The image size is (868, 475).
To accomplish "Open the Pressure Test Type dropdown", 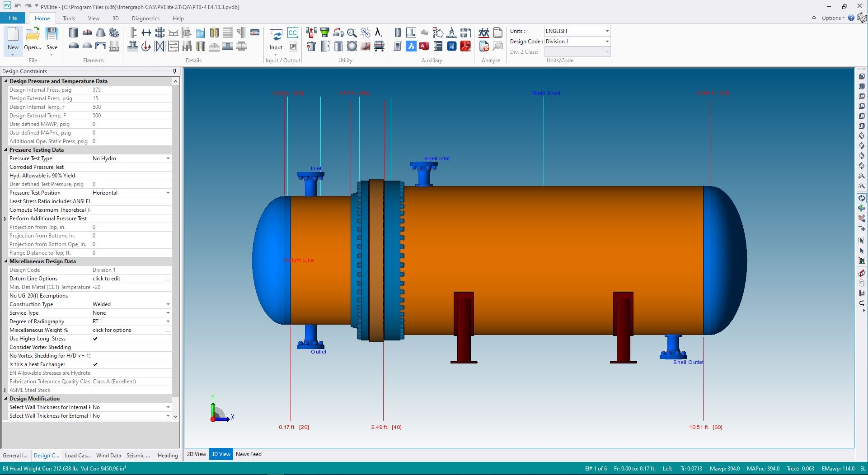I will [x=168, y=158].
